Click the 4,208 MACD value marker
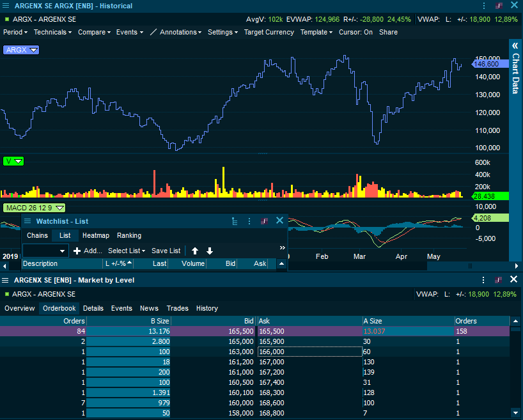The width and height of the screenshot is (523, 420). click(490, 218)
